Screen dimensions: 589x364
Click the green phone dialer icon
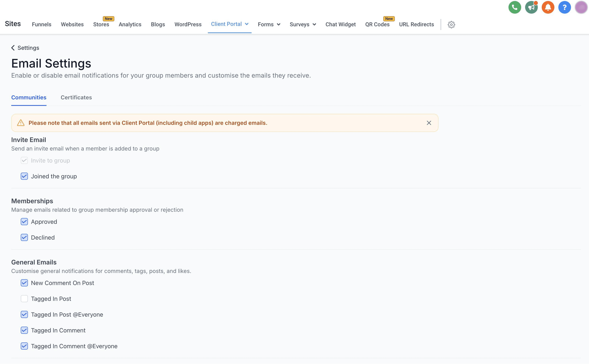point(515,7)
